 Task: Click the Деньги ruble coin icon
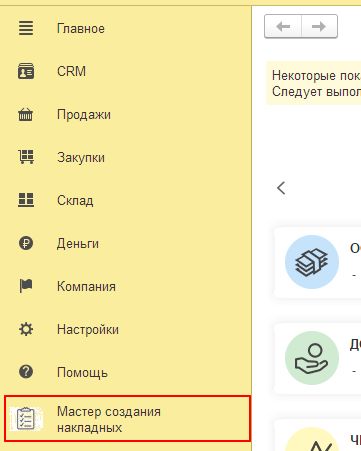click(26, 243)
